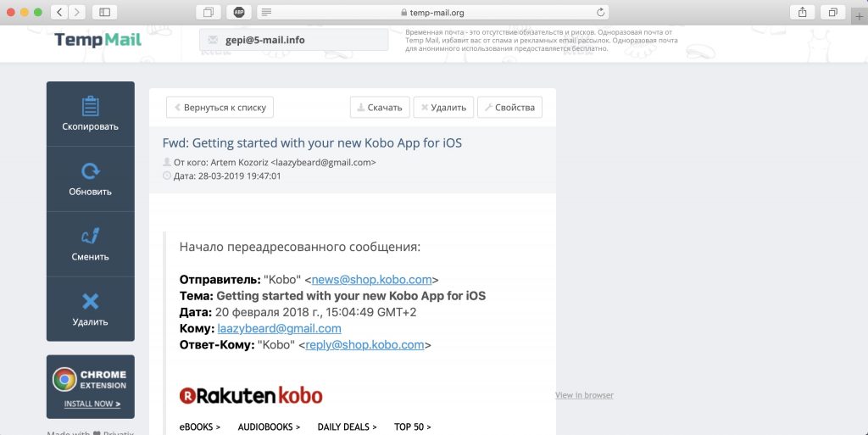Screen dimensions: 868x435
Task: Click the Скопировать clipboard icon in sidebar
Action: [91, 106]
